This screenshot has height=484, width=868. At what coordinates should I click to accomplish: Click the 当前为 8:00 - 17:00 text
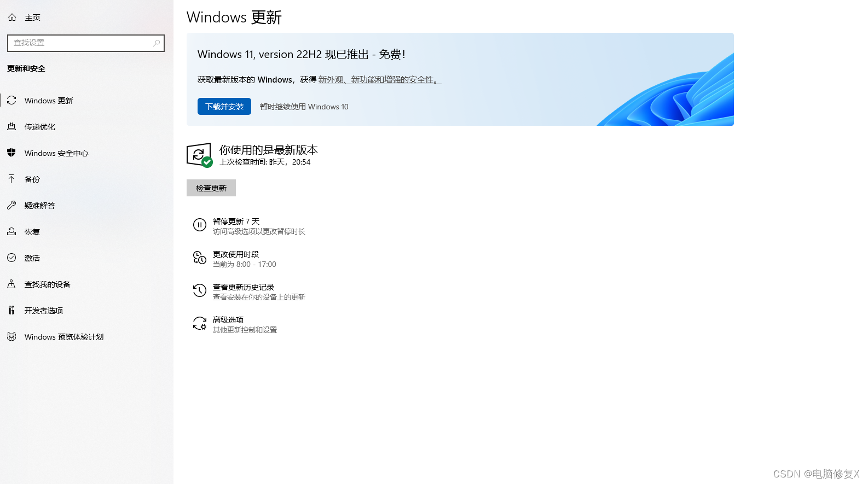[245, 265]
